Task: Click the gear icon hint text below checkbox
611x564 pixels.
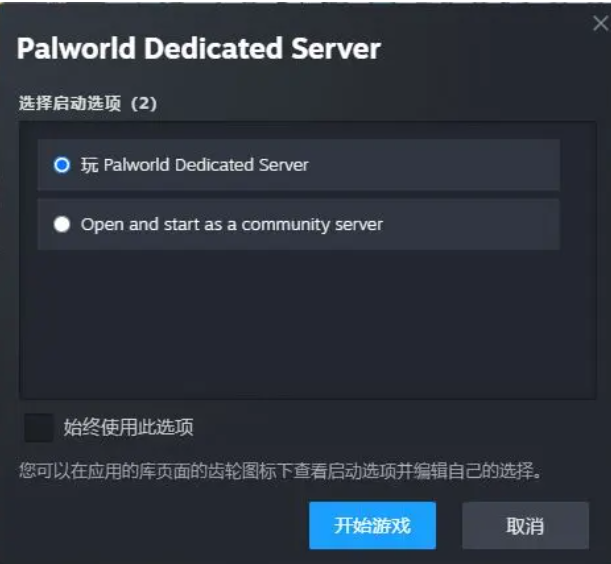Action: (x=280, y=471)
